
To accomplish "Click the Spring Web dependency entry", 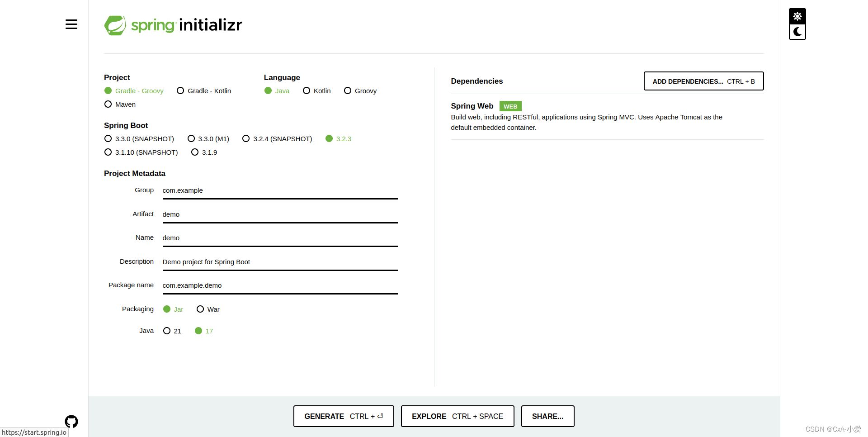I will pos(607,117).
